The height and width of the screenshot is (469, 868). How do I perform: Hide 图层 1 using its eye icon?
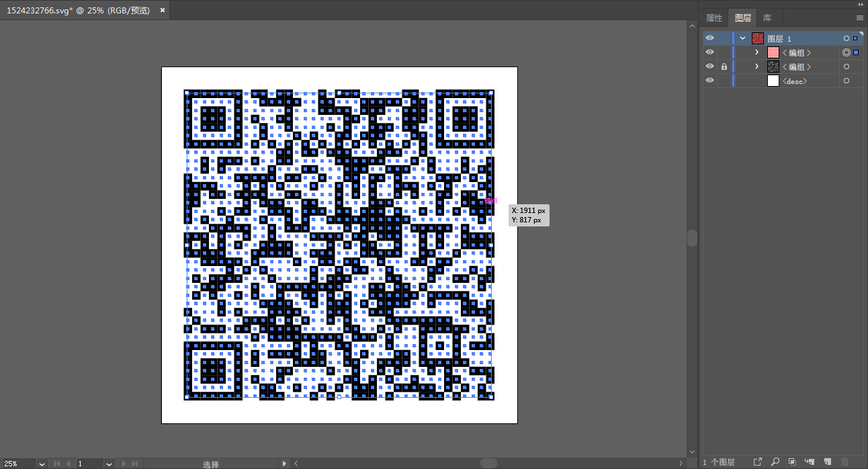click(710, 38)
